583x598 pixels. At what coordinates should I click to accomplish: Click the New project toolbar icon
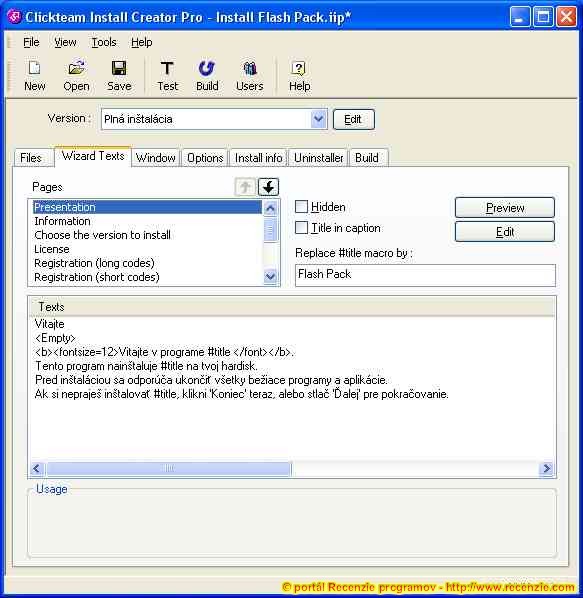tap(35, 76)
